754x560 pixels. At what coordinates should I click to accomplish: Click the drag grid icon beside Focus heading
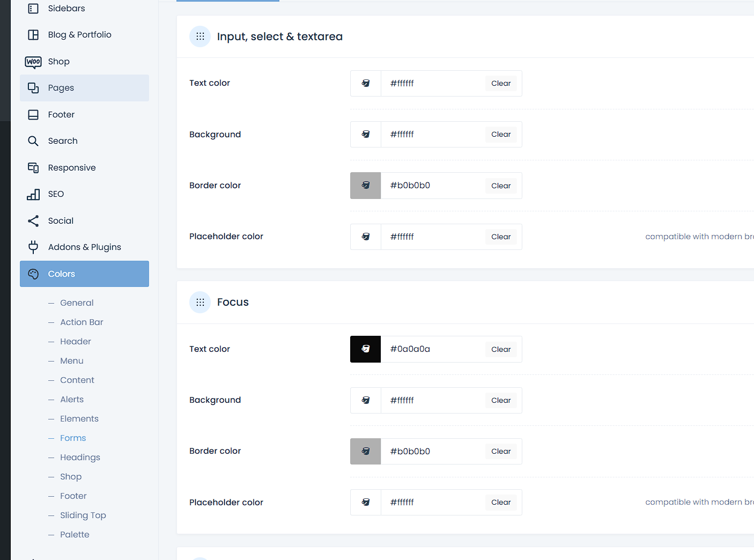[200, 303]
